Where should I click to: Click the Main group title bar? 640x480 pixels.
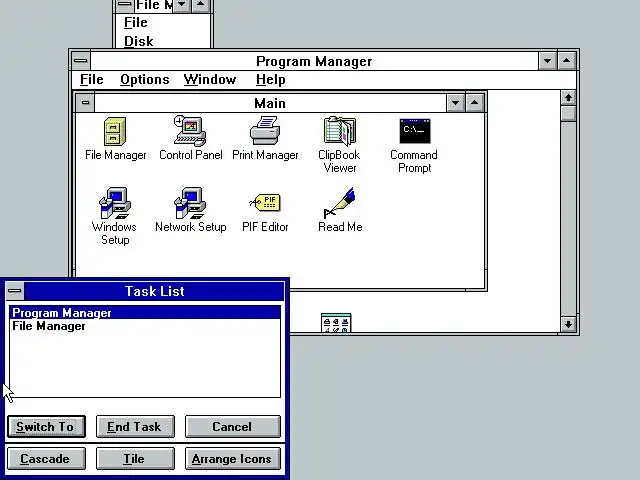pyautogui.click(x=270, y=102)
